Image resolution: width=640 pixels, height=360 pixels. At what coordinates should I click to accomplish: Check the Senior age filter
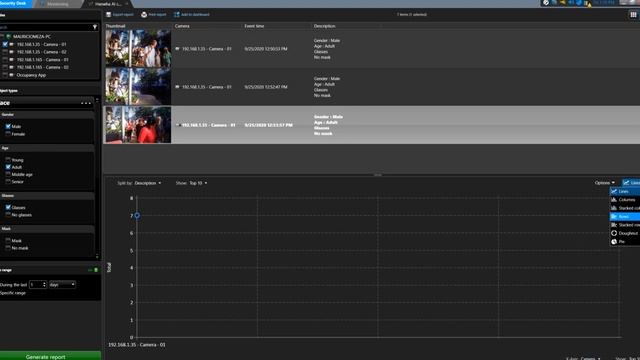8,182
